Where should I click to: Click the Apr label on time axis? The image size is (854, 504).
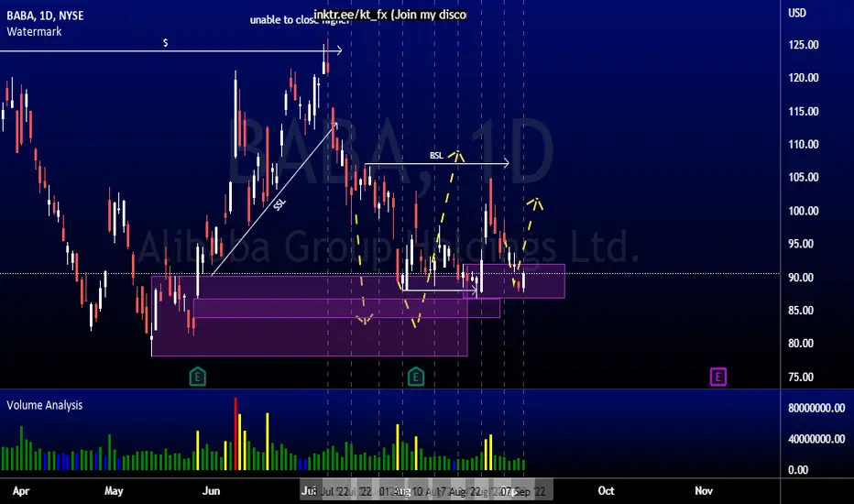pos(21,491)
